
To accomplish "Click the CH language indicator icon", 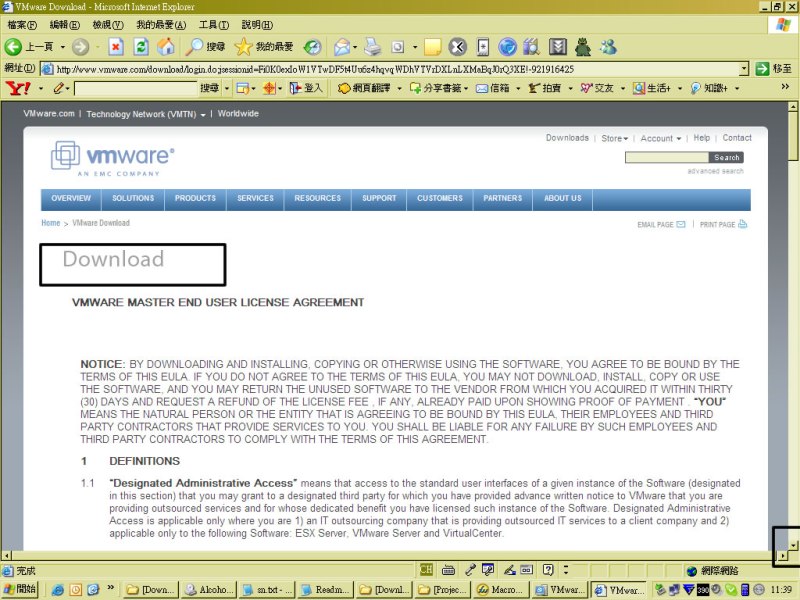I will point(426,569).
